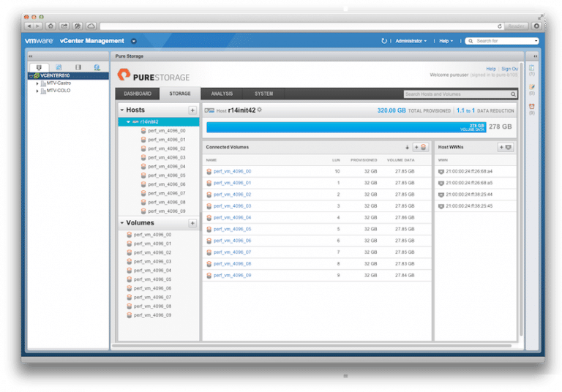Select the VMs and Templates inventory tab icon
This screenshot has width=562, height=392.
pos(59,67)
